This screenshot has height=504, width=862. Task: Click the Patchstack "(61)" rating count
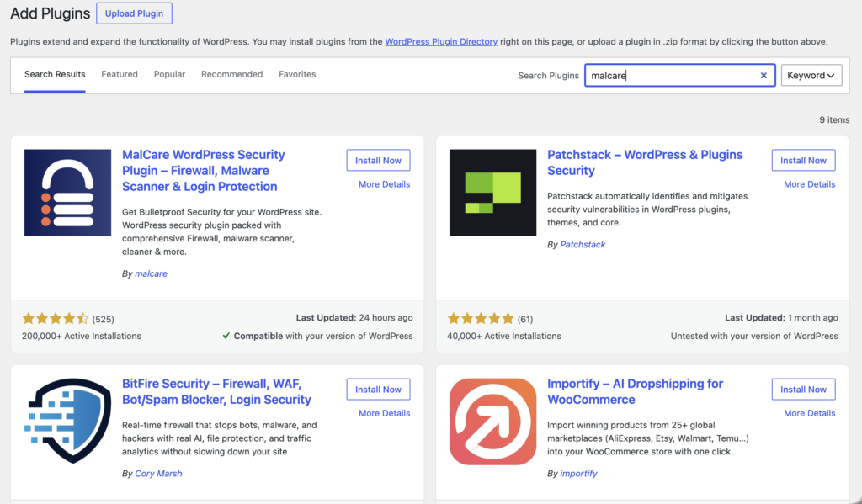coord(525,319)
